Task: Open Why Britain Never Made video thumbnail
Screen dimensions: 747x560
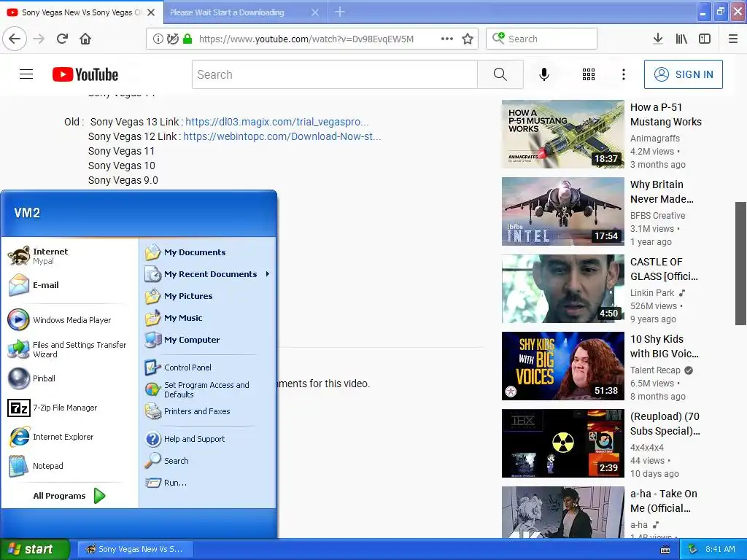Action: [562, 211]
